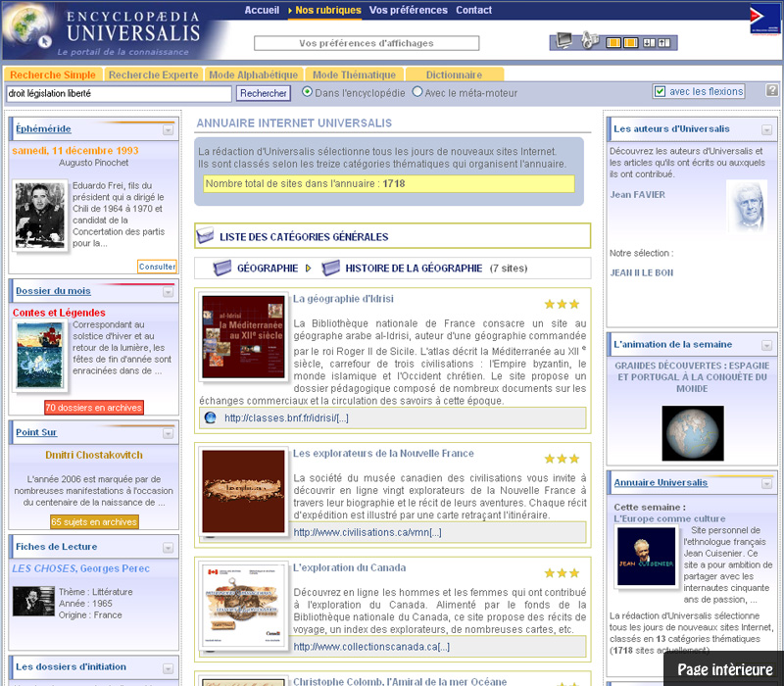Open the Contact menu item
The width and height of the screenshot is (784, 686).
tap(473, 10)
